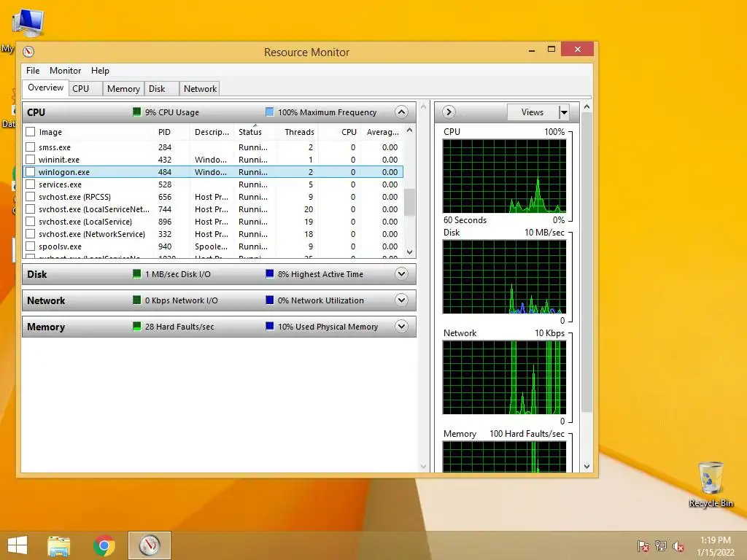Sort by the Average CPU column header
Screen dimensions: 747x560
tap(382, 132)
